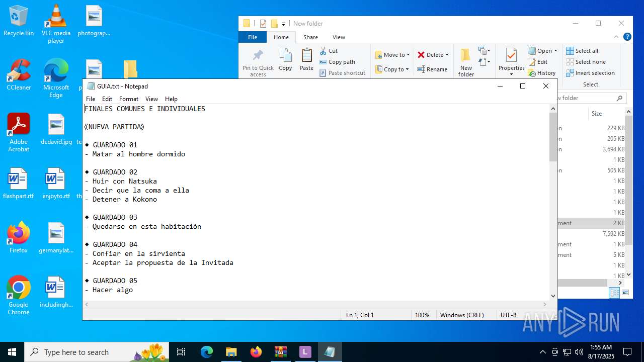Click Cut in the Explorer ribbon

pyautogui.click(x=329, y=51)
